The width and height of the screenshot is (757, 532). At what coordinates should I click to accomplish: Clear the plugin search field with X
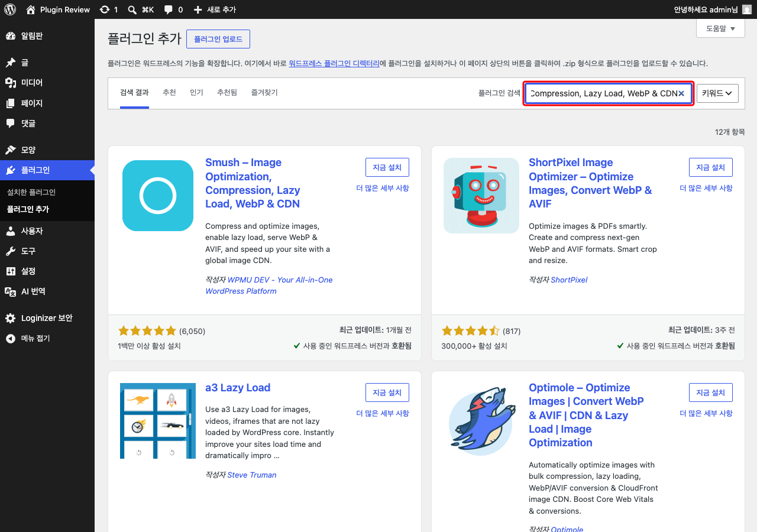681,93
